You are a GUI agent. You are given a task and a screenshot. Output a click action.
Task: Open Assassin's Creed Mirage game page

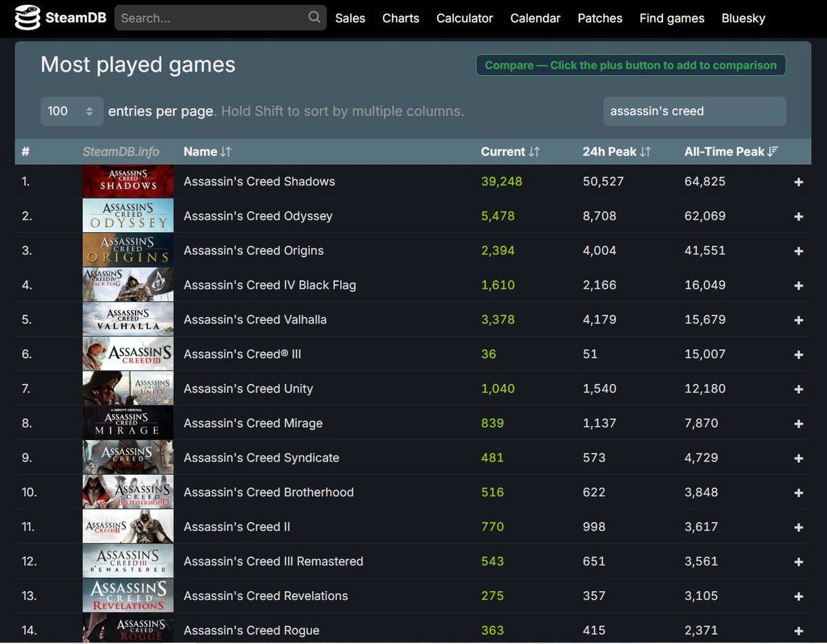pos(253,424)
